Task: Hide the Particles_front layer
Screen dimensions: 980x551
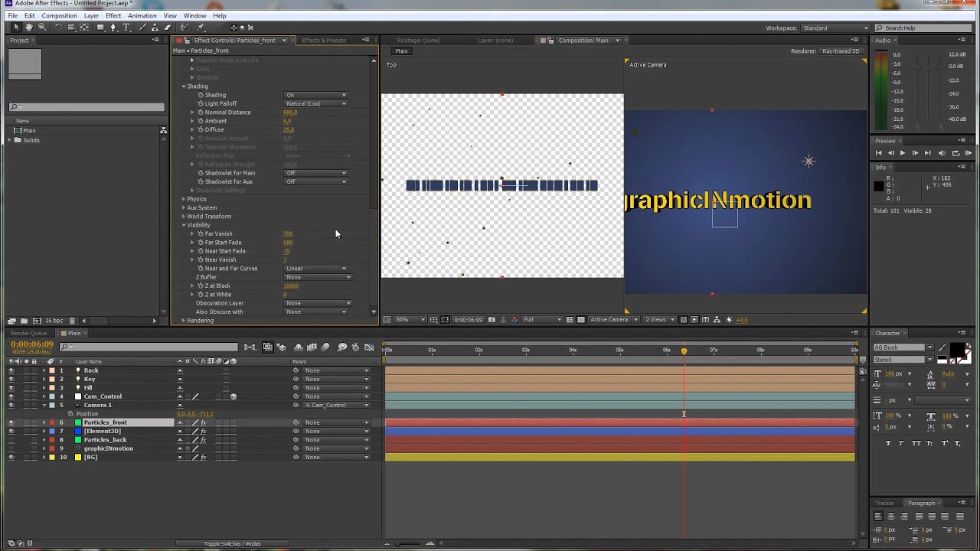Action: tap(11, 422)
